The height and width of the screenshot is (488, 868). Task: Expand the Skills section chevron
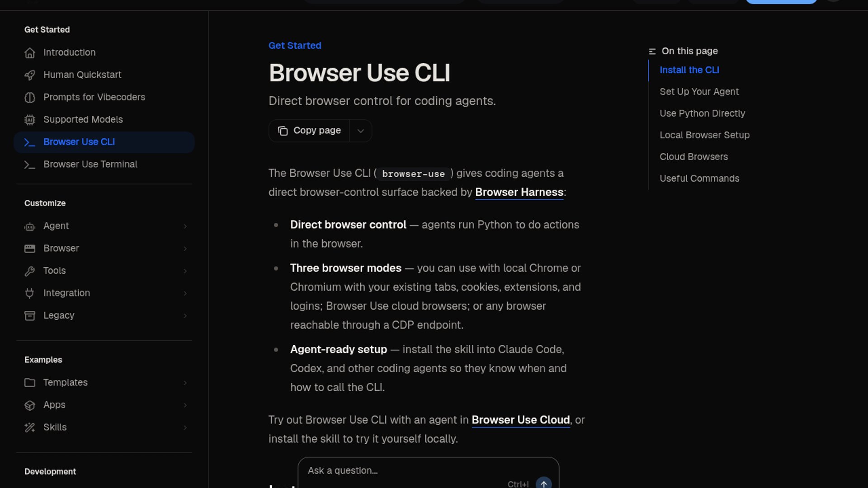tap(185, 427)
